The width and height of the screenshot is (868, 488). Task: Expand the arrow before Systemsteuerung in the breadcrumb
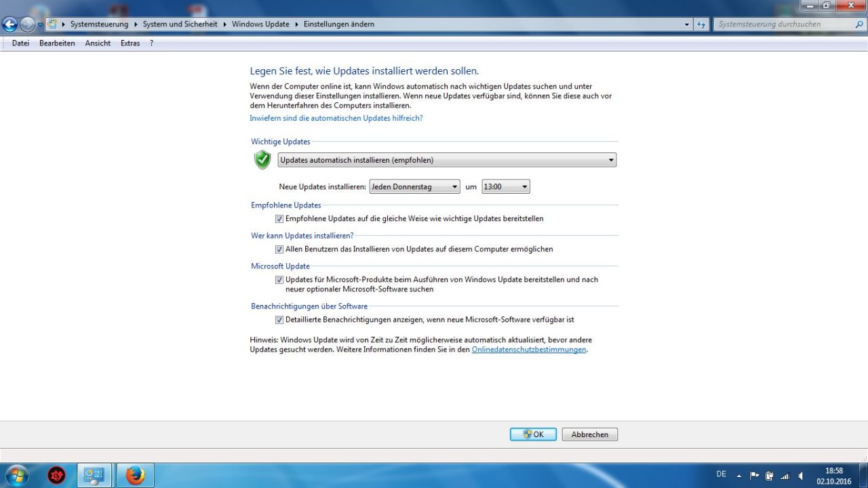pos(64,24)
